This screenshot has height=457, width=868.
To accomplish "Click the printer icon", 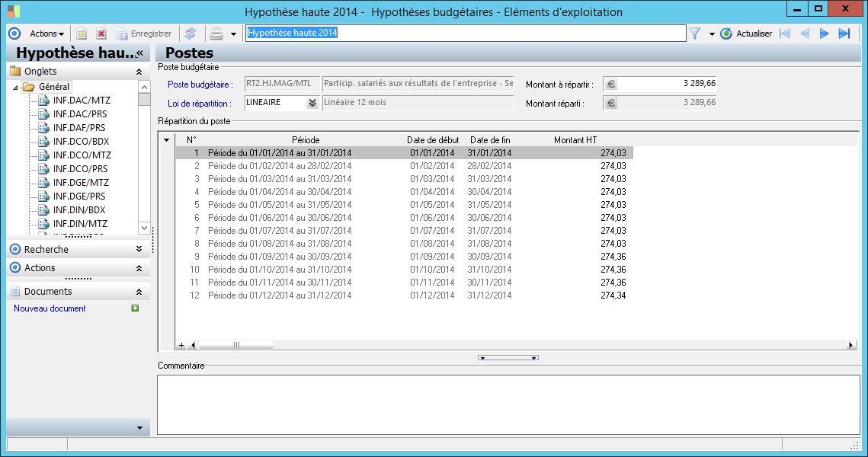I will [216, 34].
